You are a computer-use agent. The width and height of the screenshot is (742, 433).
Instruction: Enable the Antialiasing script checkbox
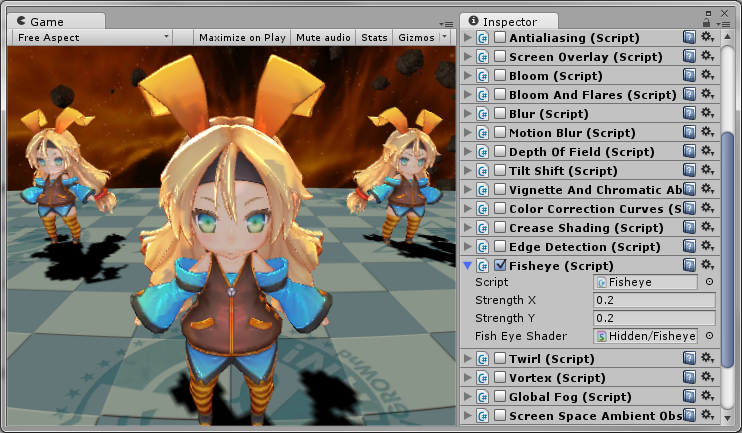click(x=500, y=37)
